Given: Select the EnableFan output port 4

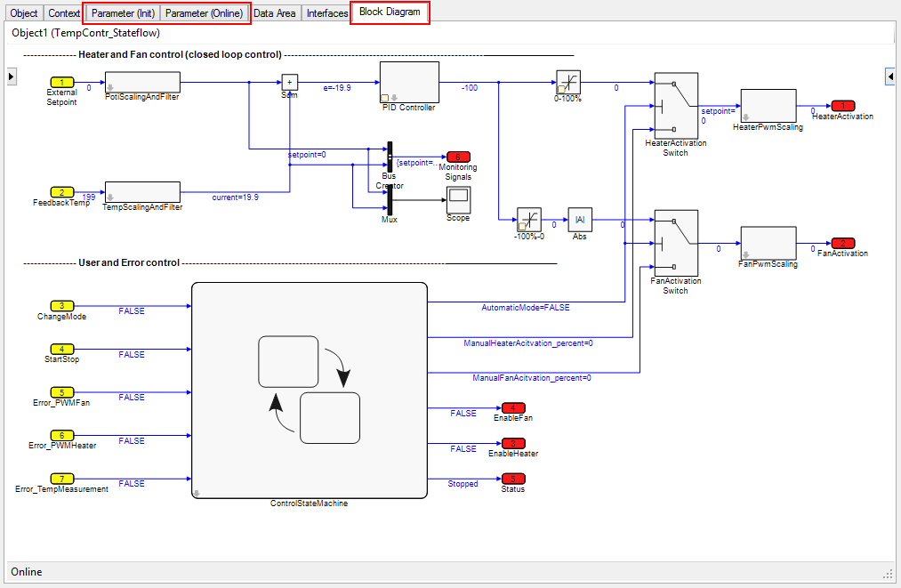Looking at the screenshot, I should click(513, 408).
